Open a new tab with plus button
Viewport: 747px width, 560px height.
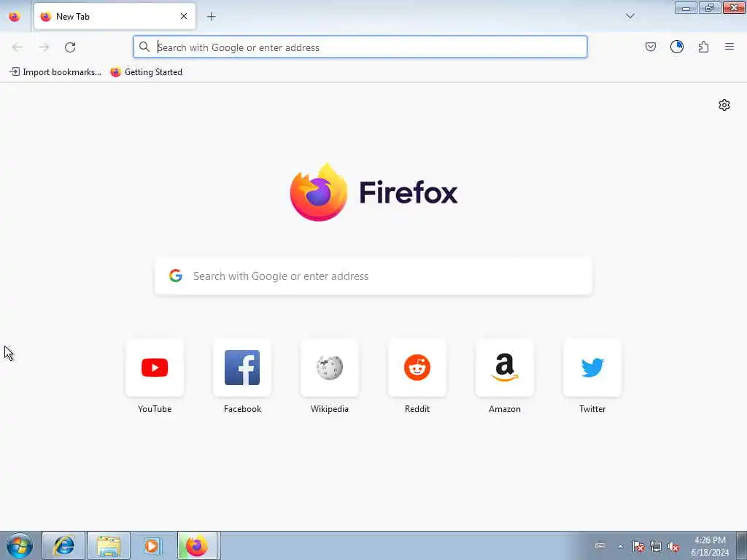point(211,17)
